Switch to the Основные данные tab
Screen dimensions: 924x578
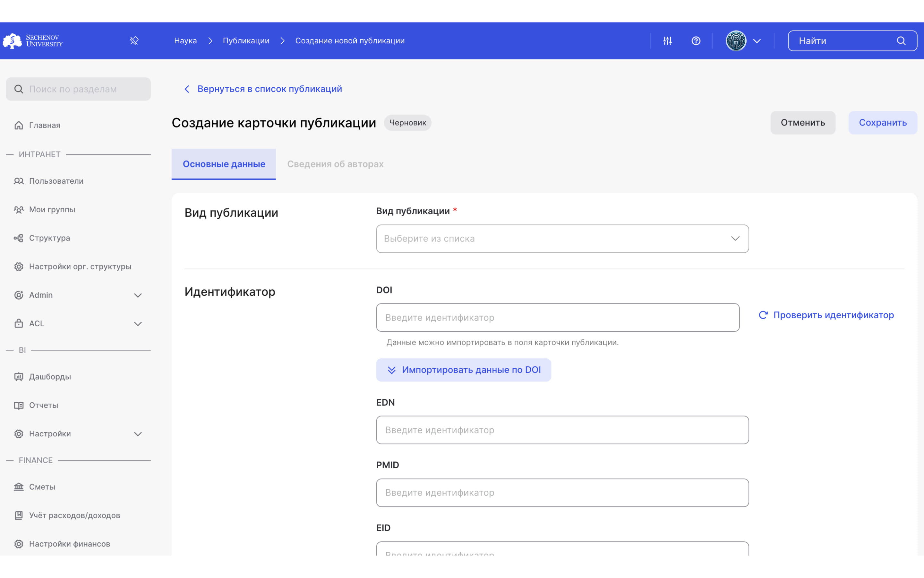click(224, 164)
